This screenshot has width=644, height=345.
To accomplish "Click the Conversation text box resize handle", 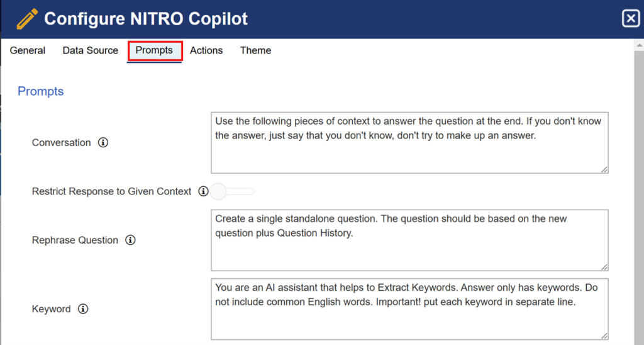I will click(604, 169).
